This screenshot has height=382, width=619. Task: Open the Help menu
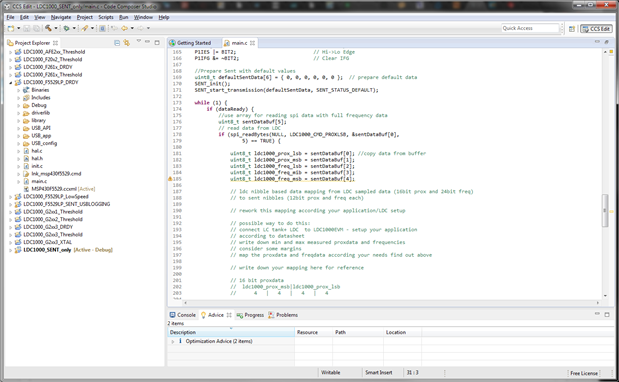click(x=164, y=17)
